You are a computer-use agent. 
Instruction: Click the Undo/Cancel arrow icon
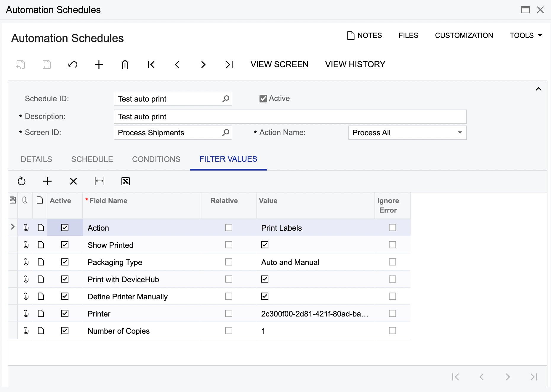tap(73, 65)
